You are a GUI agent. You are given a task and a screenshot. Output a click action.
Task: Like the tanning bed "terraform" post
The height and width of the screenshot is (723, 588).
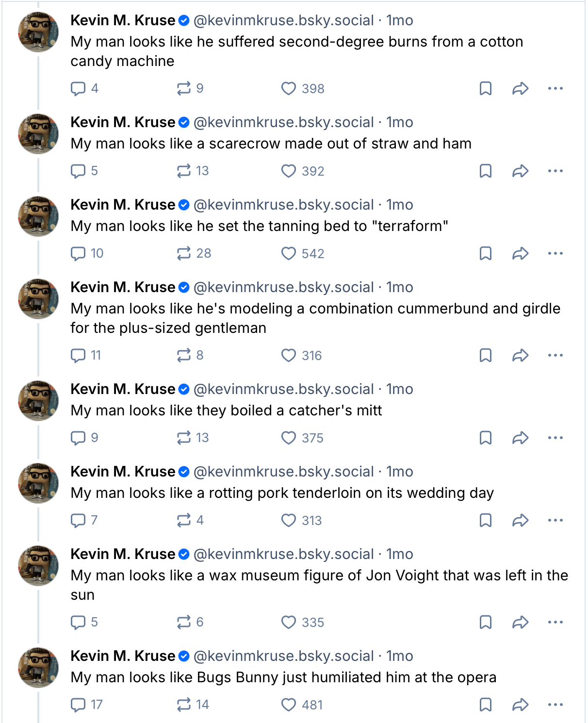coord(289,253)
